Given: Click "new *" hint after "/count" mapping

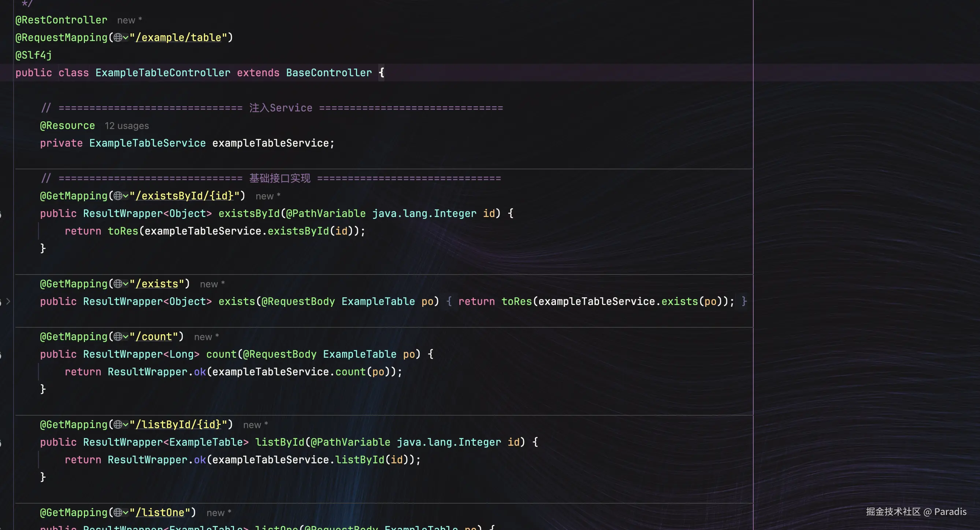Looking at the screenshot, I should click(x=206, y=337).
